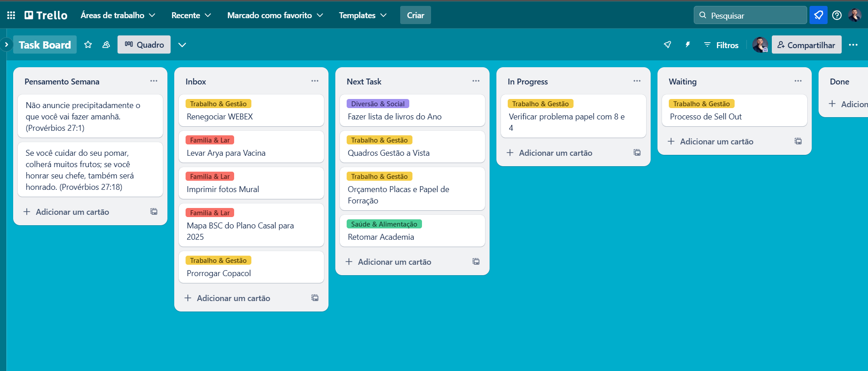This screenshot has width=868, height=371.
Task: Open the Next Task list actions menu
Action: point(476,81)
